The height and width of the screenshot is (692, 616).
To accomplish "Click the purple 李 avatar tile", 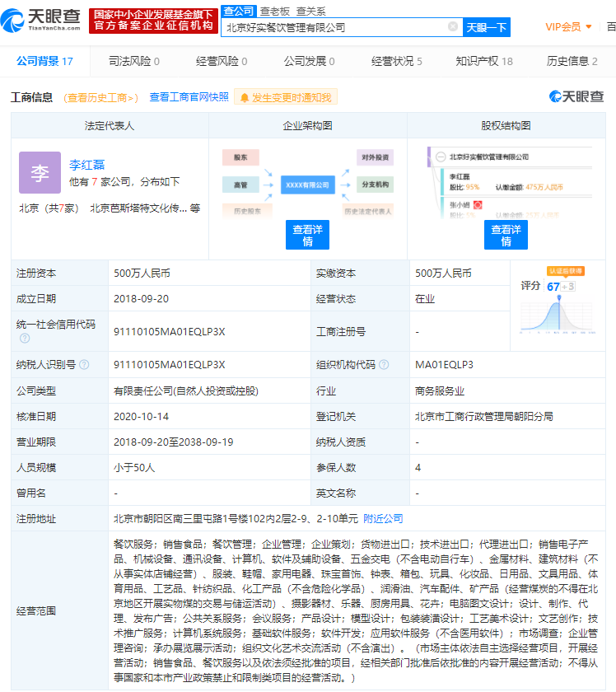I will pyautogui.click(x=40, y=172).
